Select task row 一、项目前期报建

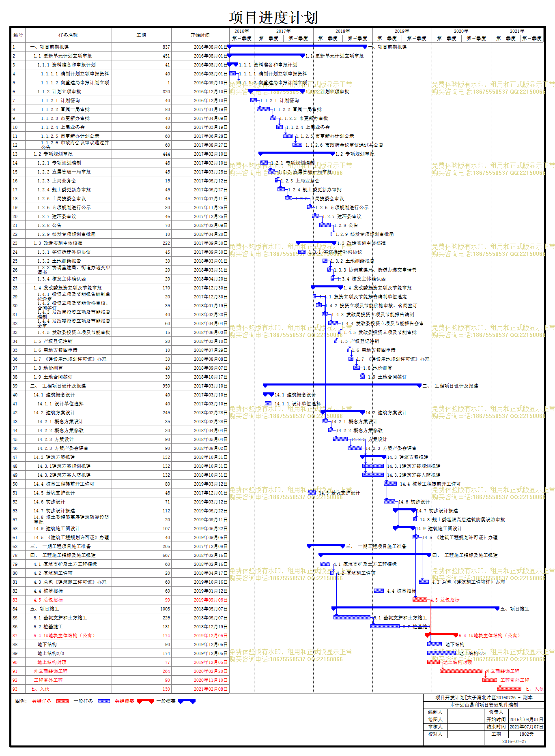point(120,47)
